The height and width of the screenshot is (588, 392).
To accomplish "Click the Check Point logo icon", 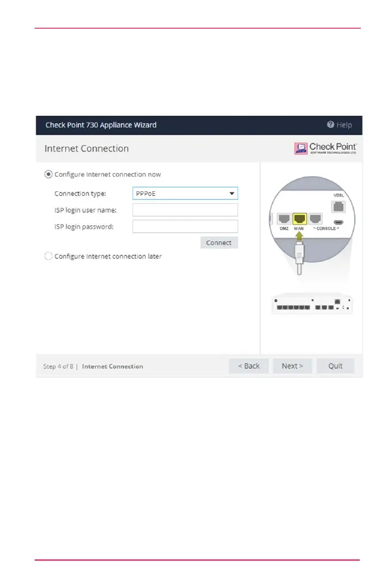I will pyautogui.click(x=301, y=149).
